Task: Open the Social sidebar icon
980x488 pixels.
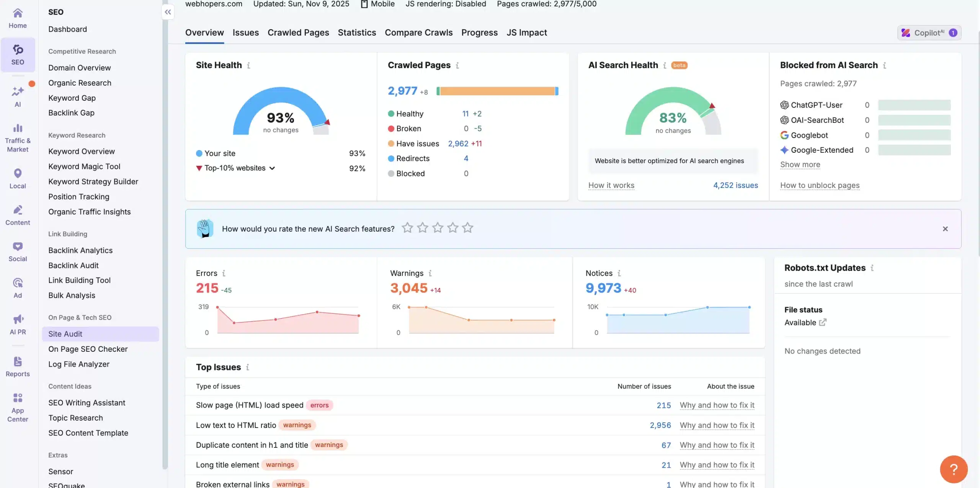Action: tap(18, 251)
